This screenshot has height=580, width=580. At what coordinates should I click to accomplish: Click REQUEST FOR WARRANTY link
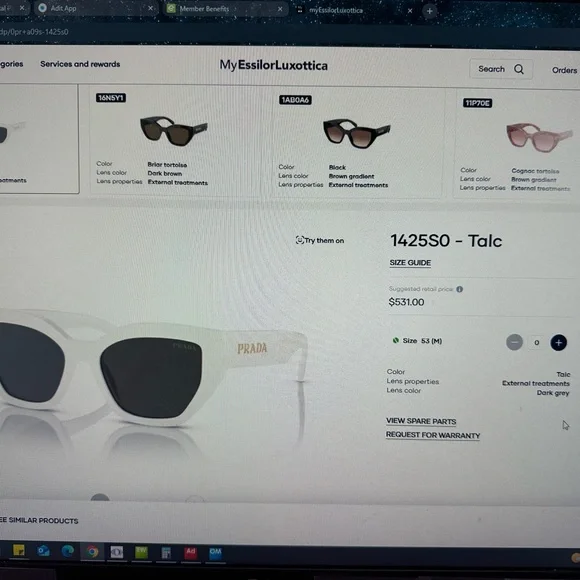pyautogui.click(x=433, y=435)
